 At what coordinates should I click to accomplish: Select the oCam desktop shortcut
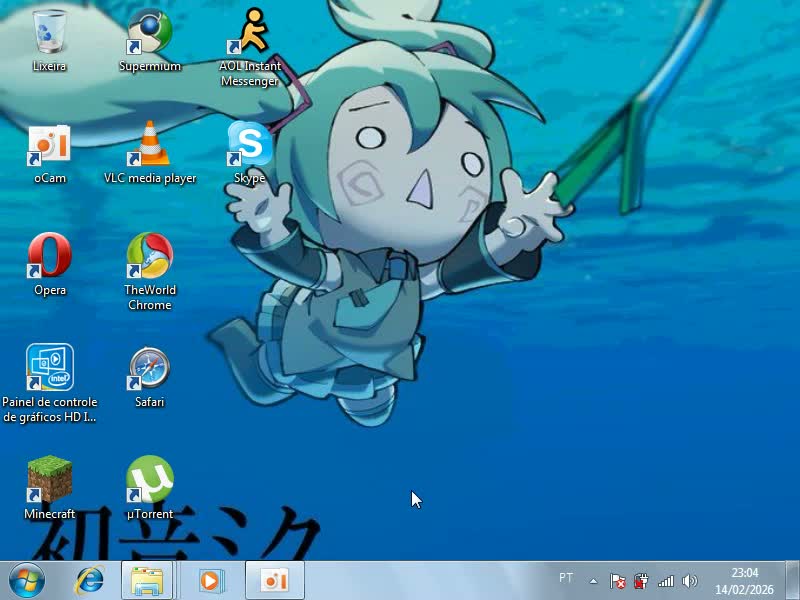click(x=49, y=145)
